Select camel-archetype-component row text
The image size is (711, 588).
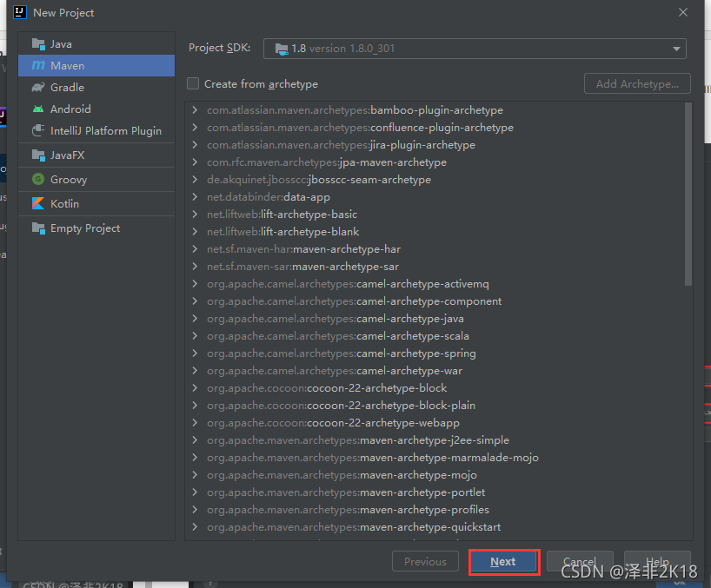[x=354, y=301]
